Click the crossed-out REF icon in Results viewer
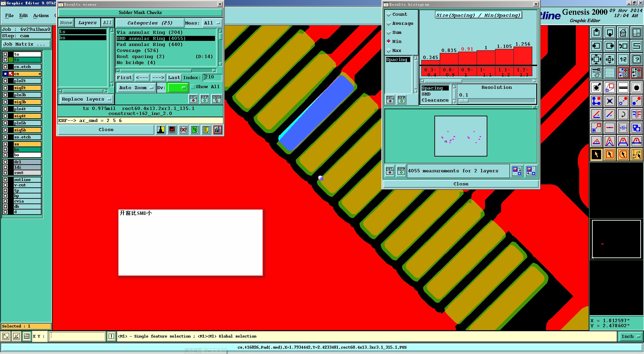 (x=183, y=130)
